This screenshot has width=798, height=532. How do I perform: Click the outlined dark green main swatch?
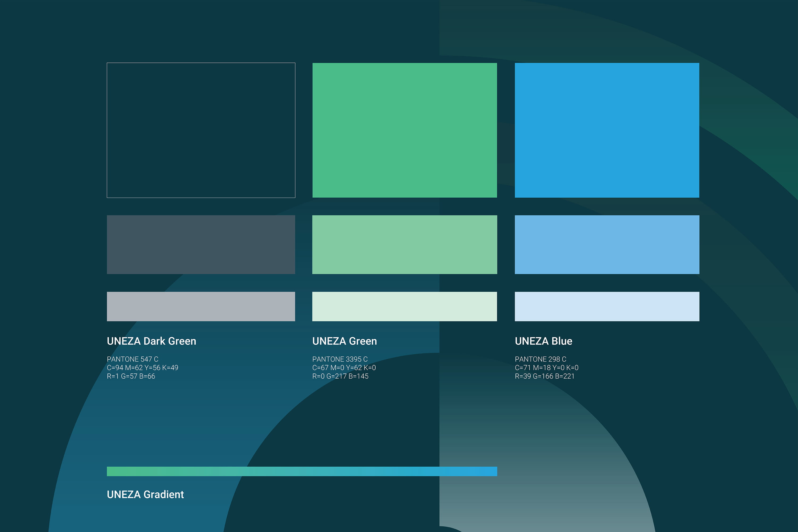[x=201, y=130]
